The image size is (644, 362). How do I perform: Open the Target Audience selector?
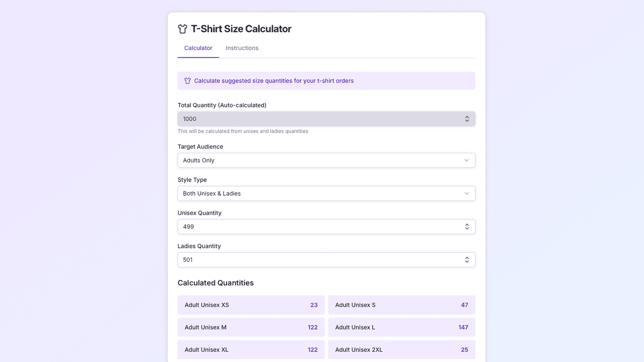point(326,160)
